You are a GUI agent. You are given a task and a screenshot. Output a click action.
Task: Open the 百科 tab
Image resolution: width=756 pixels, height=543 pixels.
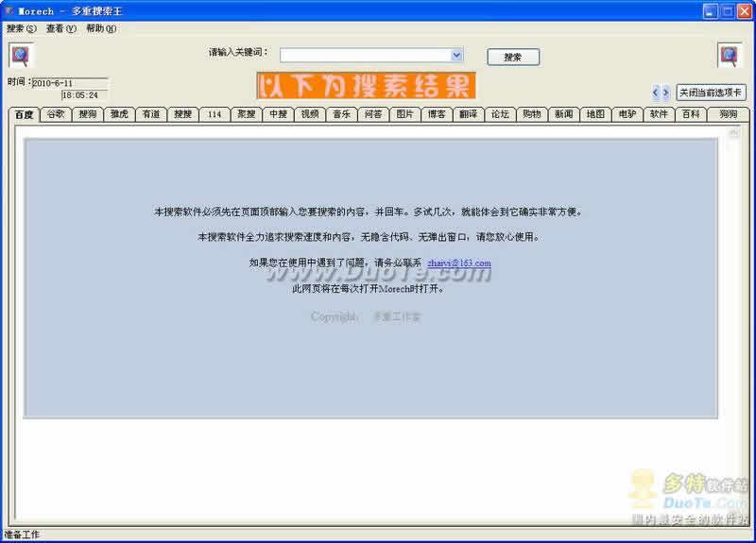[691, 114]
